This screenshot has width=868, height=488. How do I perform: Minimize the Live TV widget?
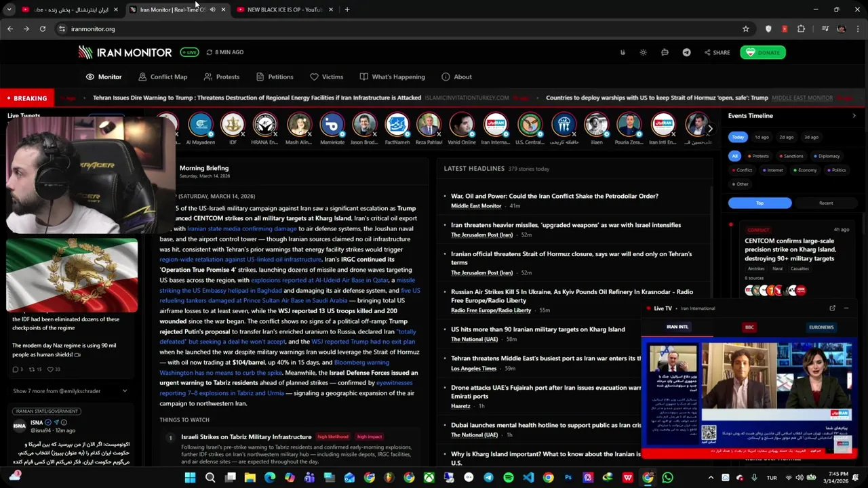pos(846,308)
